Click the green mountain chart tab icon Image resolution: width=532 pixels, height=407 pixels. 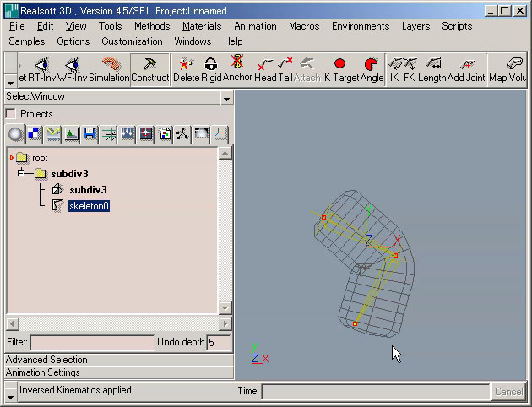(x=72, y=134)
